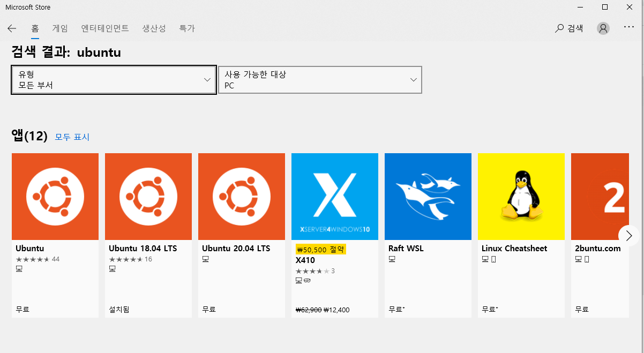Click the 무료+ price on Raft WSL
Viewport: 644px width, 353px height.
point(396,310)
